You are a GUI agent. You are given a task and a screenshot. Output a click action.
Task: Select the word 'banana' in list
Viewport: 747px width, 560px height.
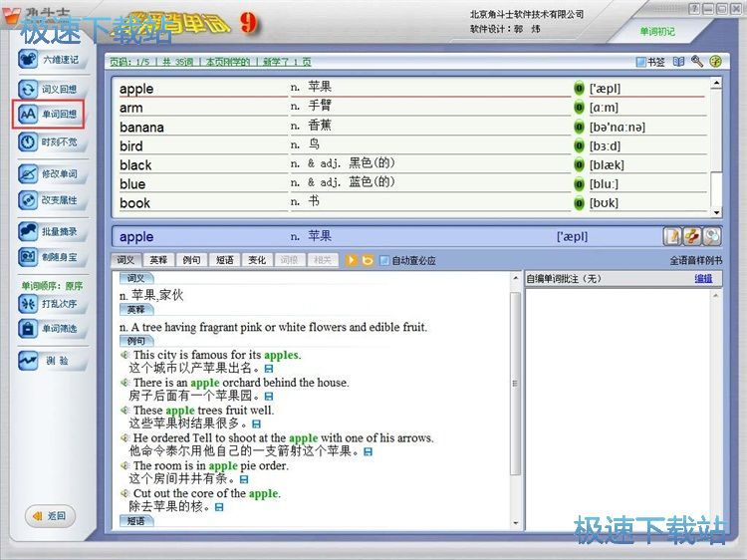141,128
